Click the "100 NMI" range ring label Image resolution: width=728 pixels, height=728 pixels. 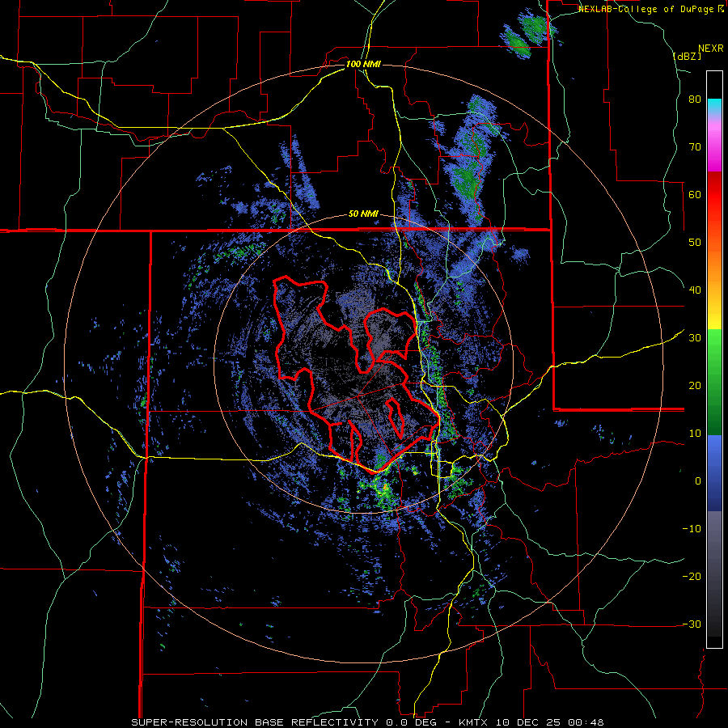tap(363, 64)
